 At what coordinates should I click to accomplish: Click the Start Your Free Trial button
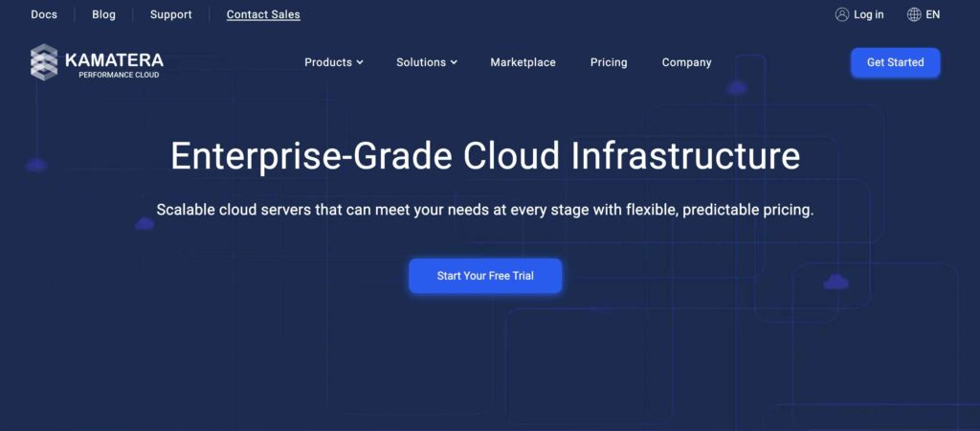coord(485,276)
